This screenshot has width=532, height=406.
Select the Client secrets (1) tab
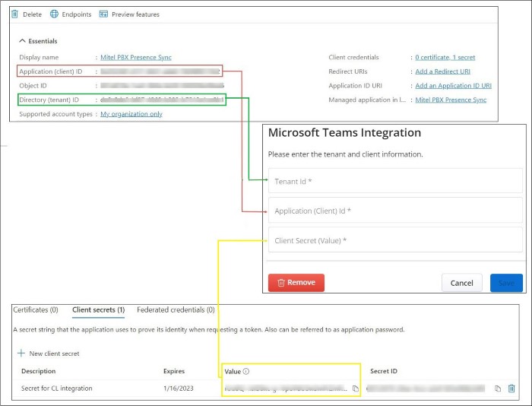(98, 310)
